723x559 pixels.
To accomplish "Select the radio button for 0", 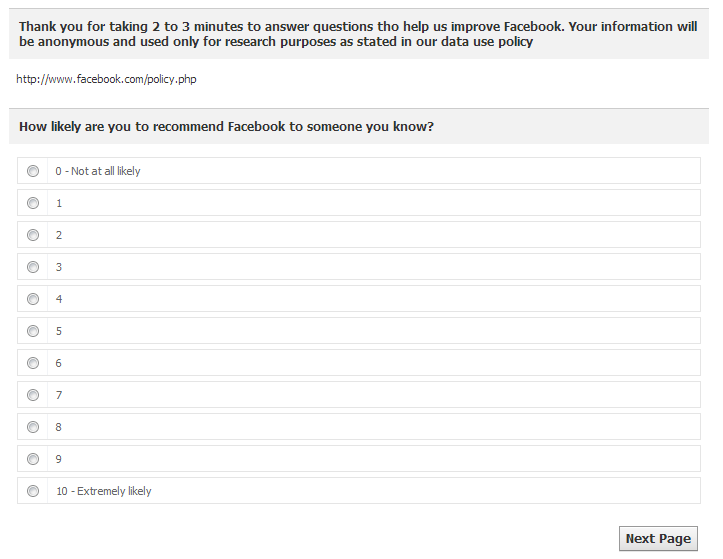I will (x=33, y=171).
